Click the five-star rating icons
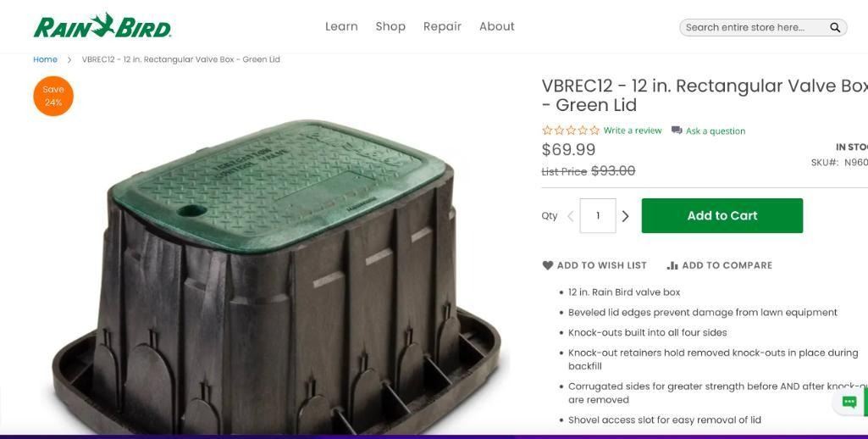The width and height of the screenshot is (868, 439). point(571,131)
